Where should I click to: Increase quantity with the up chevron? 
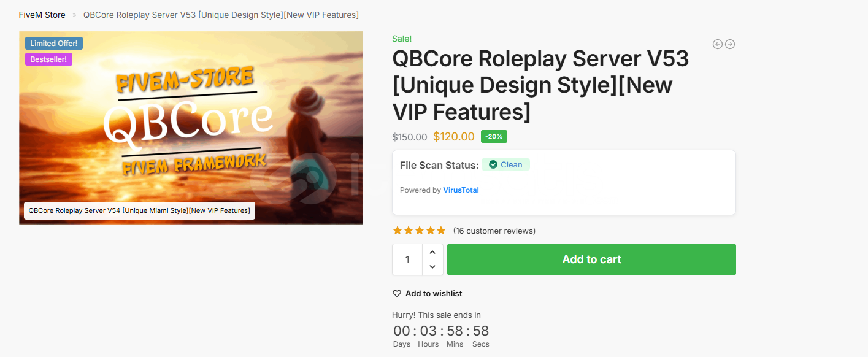(x=432, y=252)
